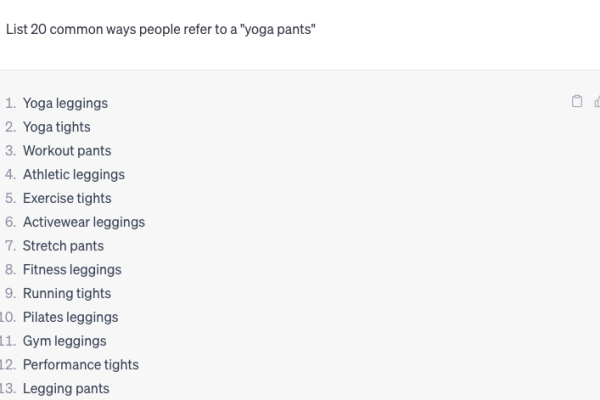Click the "Pilates leggings" entry
The height and width of the screenshot is (400, 600).
(70, 317)
